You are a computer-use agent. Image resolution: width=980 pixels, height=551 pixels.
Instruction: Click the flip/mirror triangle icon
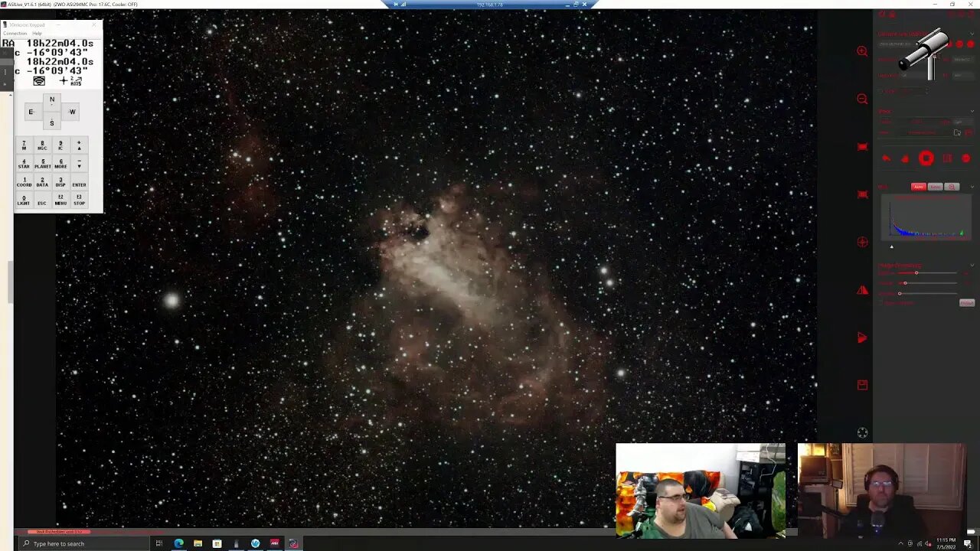pos(862,290)
